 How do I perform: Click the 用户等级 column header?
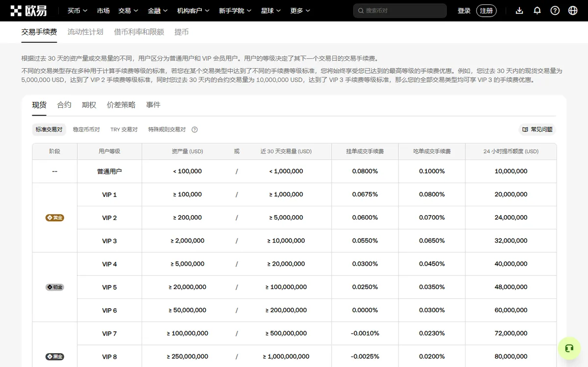(109, 151)
